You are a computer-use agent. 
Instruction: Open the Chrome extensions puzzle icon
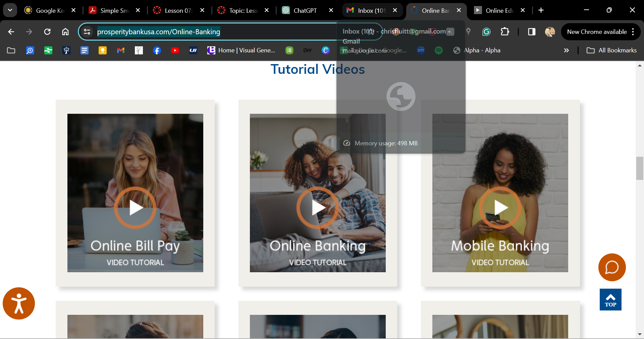[x=505, y=32]
